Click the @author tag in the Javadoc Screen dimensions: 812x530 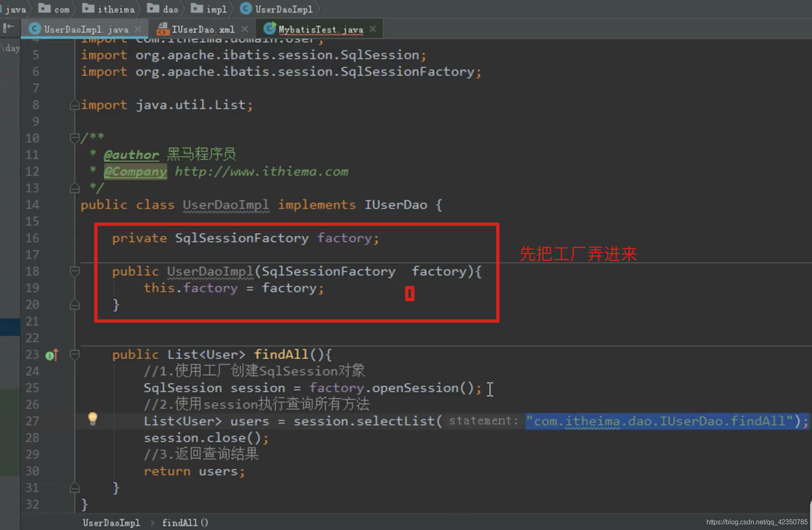tap(131, 155)
